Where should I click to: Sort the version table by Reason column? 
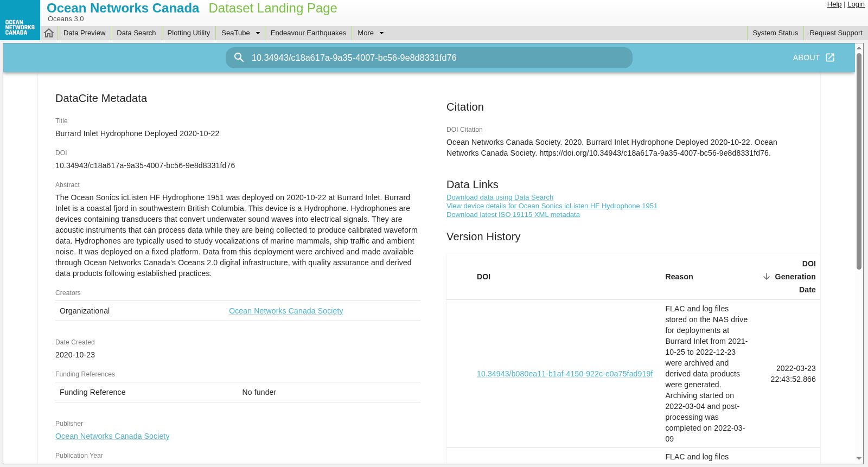(x=679, y=277)
